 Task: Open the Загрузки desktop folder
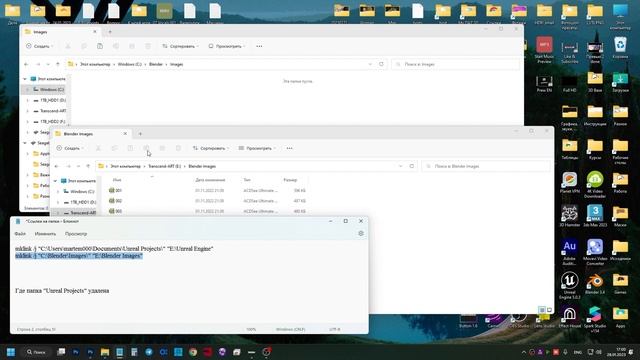620,82
